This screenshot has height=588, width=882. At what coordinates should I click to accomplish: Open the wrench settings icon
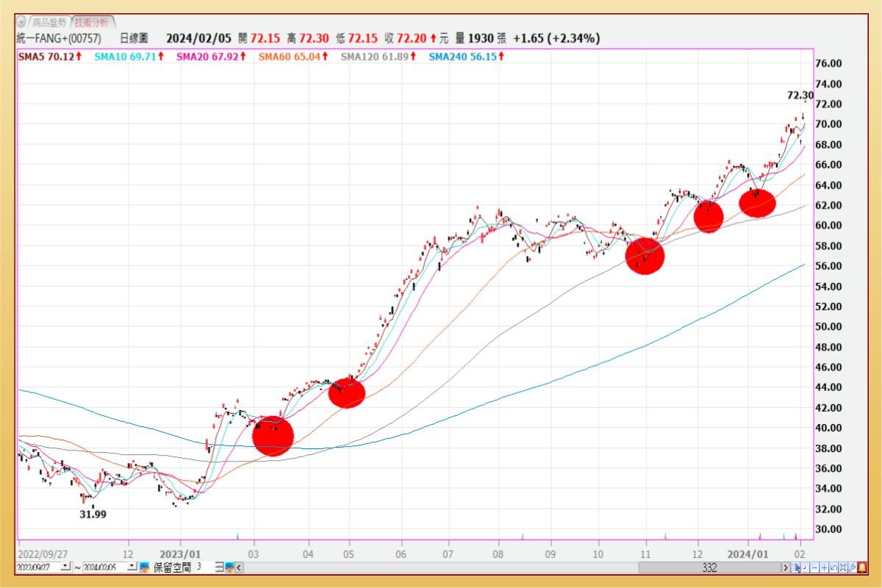(852, 567)
